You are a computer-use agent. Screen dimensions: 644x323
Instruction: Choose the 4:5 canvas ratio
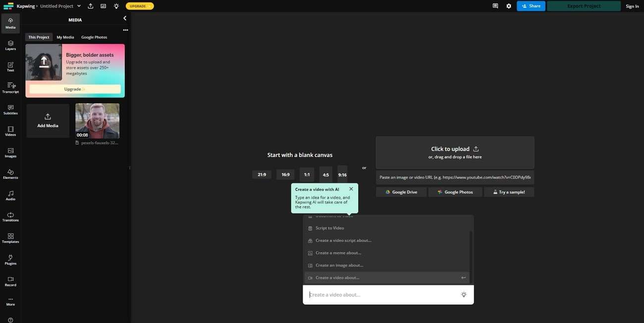pos(325,174)
